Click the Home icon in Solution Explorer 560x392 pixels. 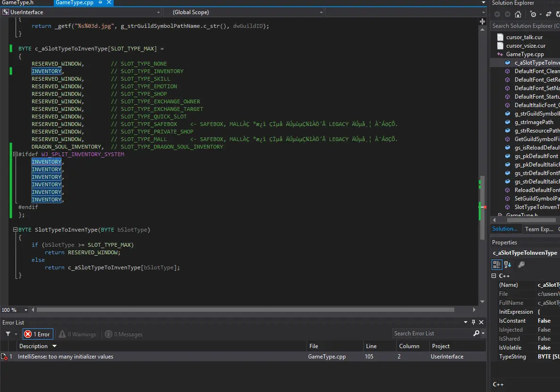point(518,14)
